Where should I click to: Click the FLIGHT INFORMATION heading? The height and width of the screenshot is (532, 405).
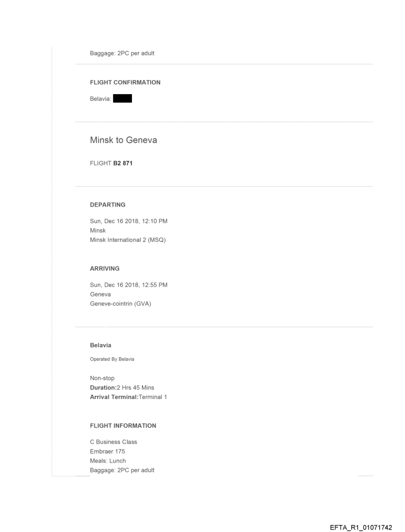(123, 425)
